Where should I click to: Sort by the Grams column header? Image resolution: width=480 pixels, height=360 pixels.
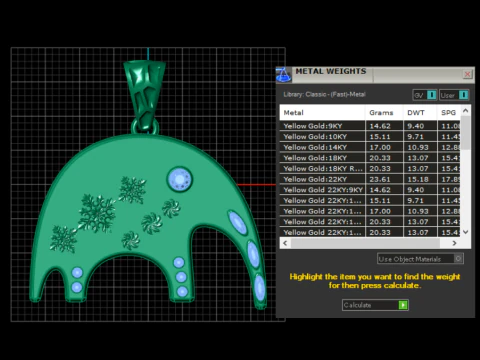[x=384, y=113]
